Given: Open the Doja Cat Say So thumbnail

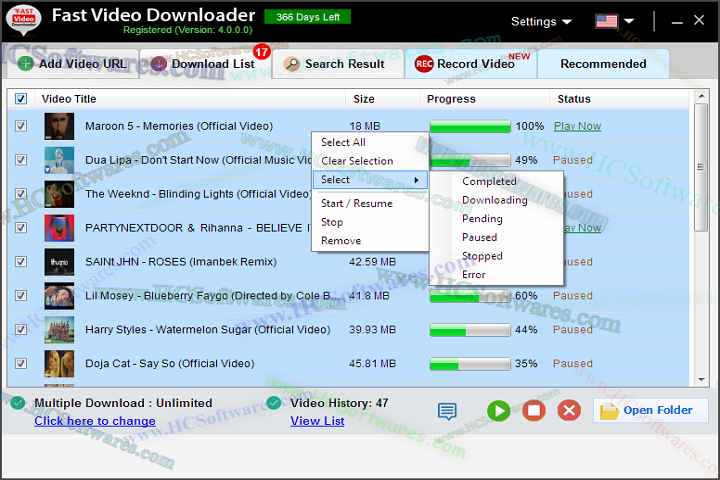Looking at the screenshot, I should pyautogui.click(x=59, y=364).
